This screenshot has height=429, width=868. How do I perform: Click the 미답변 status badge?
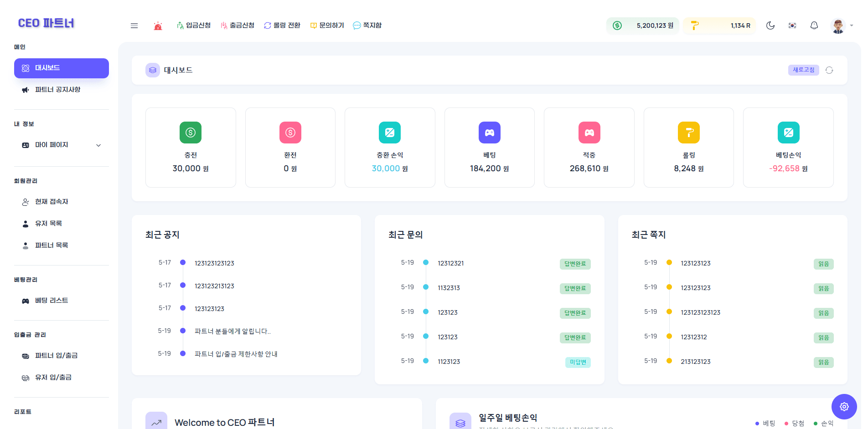coord(578,362)
